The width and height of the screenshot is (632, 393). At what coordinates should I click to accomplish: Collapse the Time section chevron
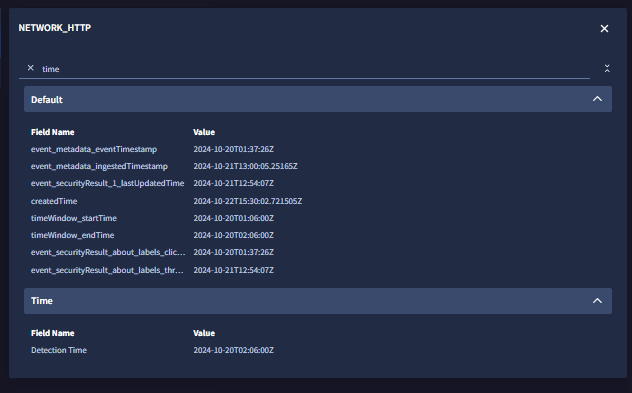click(597, 301)
